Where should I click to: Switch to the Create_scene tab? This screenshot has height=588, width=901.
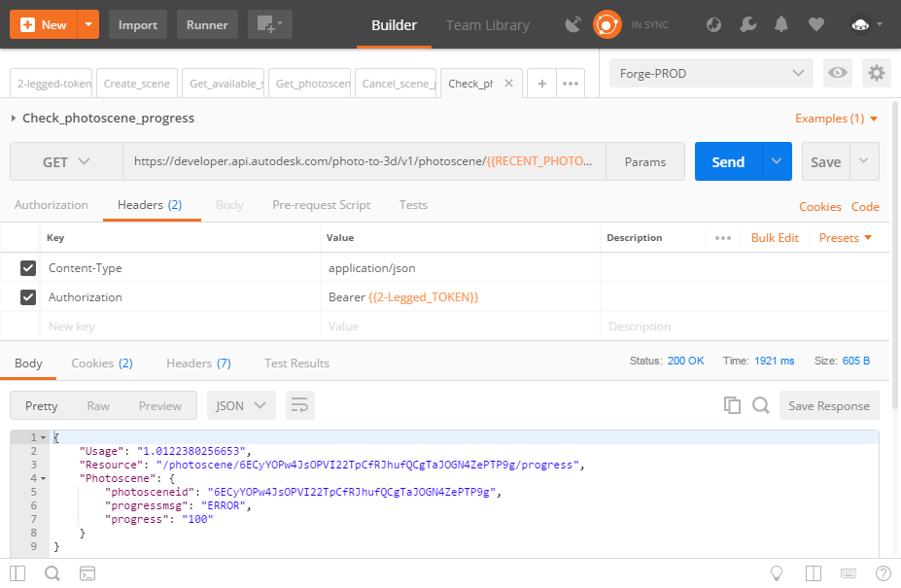(x=137, y=84)
